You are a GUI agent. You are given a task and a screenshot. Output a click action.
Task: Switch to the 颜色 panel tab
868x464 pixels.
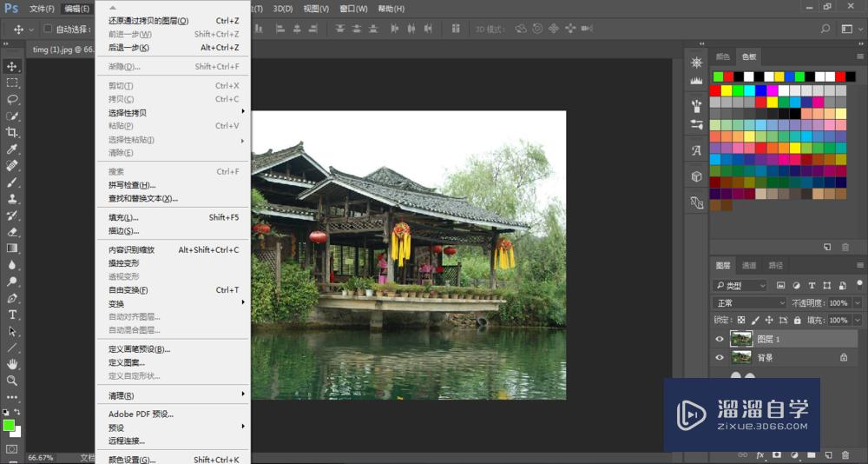(723, 56)
